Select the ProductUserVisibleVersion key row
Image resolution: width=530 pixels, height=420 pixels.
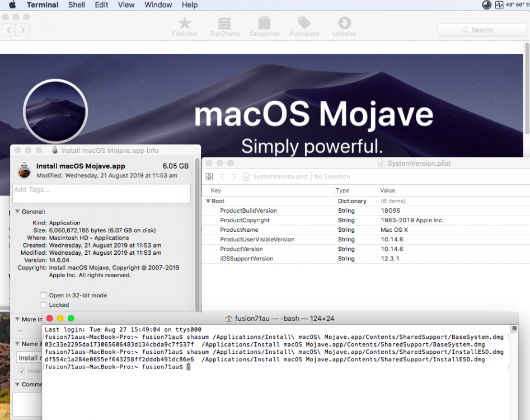tap(365, 240)
